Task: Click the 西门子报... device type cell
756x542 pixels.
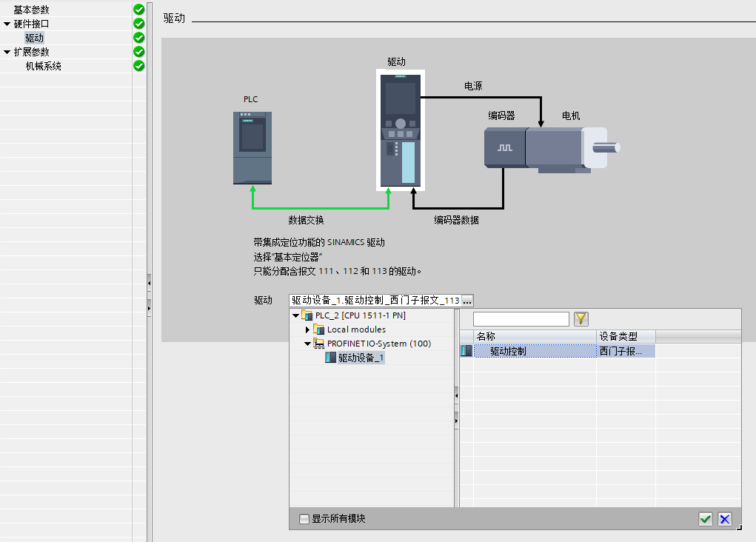Action: [x=626, y=350]
